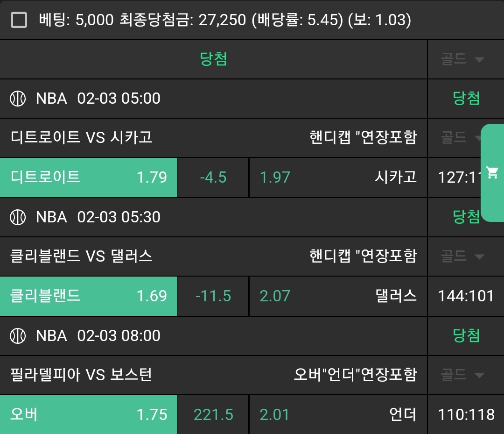Tick the checkbox beside 베팅: 5,000

(19, 20)
